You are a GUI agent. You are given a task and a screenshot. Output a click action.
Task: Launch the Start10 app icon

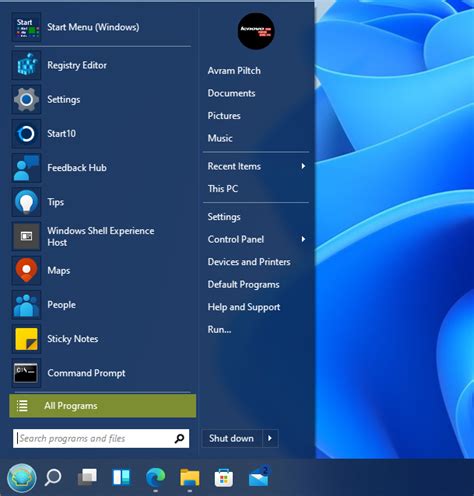click(26, 134)
